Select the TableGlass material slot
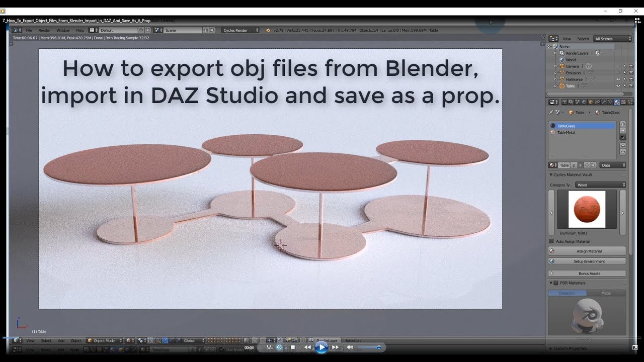Image resolution: width=644 pixels, height=362 pixels. 582,126
